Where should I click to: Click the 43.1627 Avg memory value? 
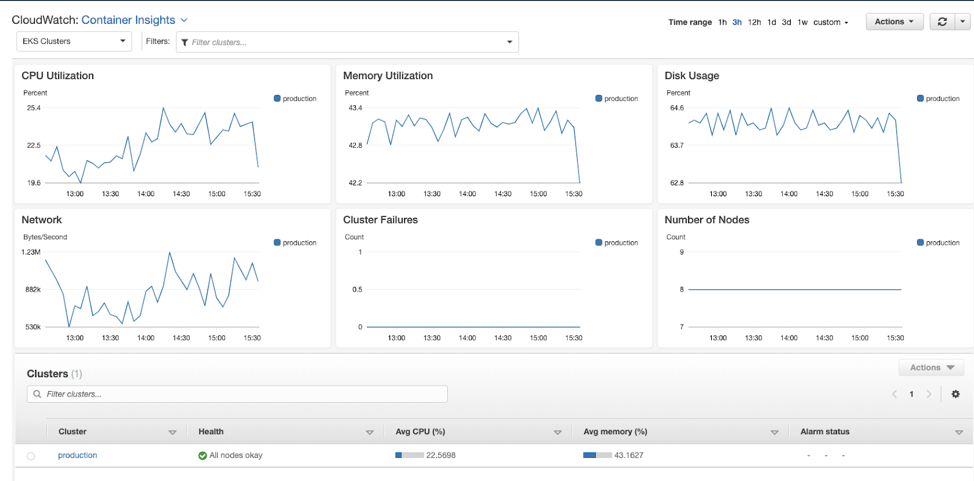[x=629, y=455]
